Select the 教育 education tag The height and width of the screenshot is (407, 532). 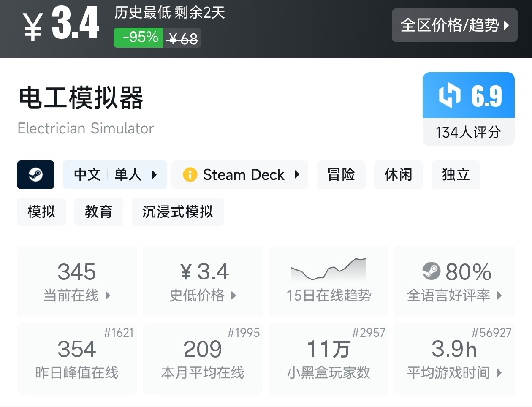pos(98,212)
